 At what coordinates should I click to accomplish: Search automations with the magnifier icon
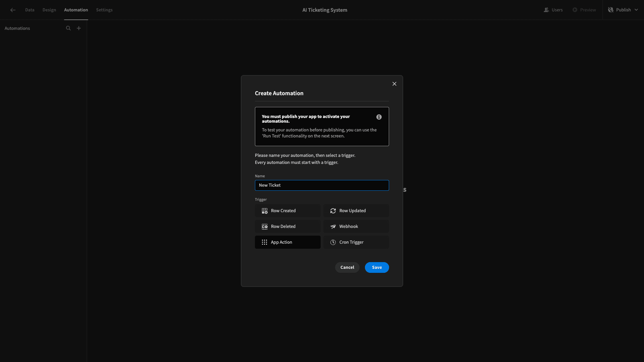point(68,28)
